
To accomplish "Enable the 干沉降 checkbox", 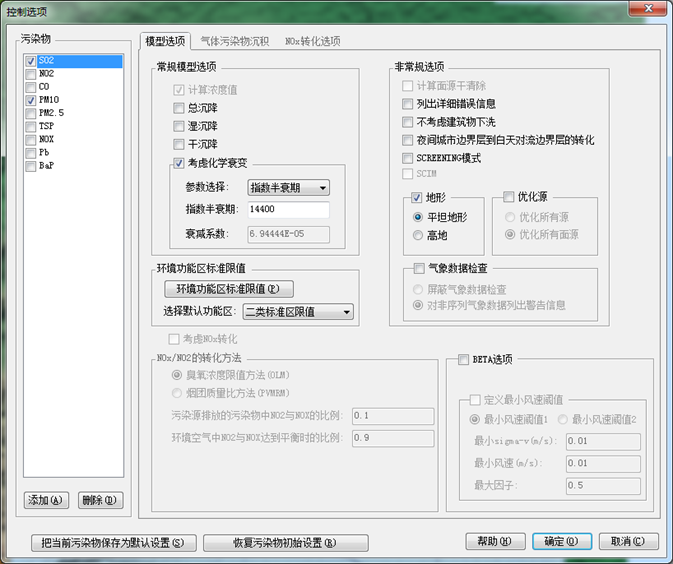I will (x=179, y=144).
